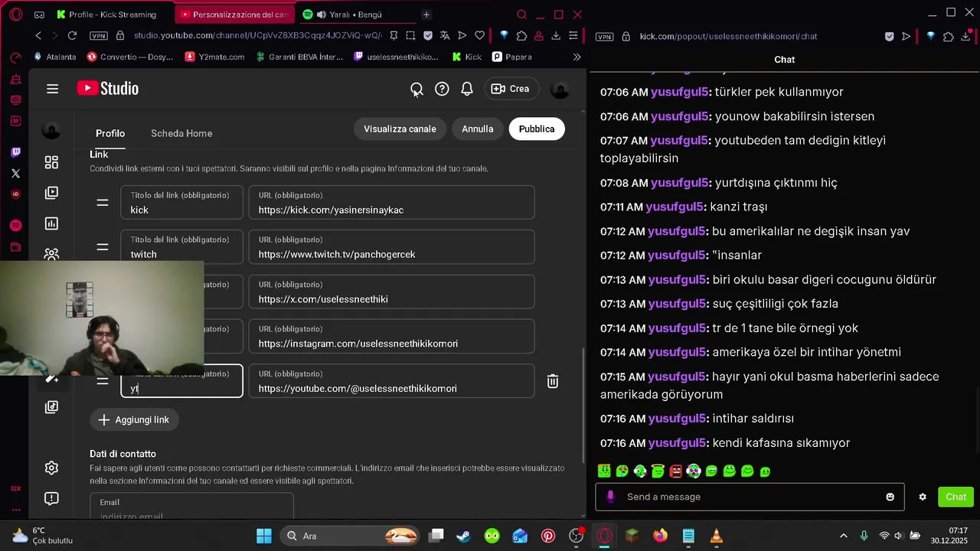The height and width of the screenshot is (551, 980).
Task: Edit the youtube.com/@uselessneethikikomori URL field
Action: 391,381
